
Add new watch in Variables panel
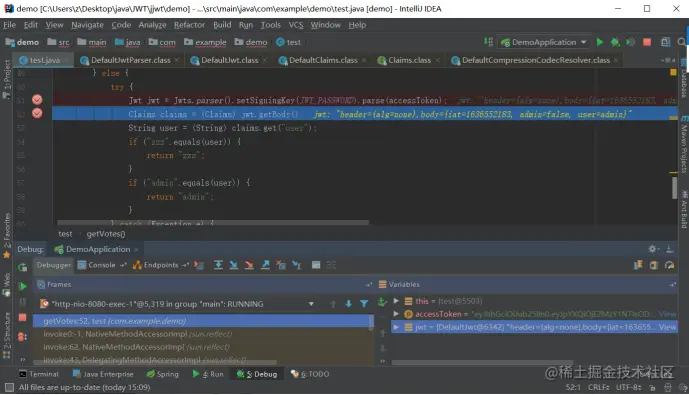382,302
